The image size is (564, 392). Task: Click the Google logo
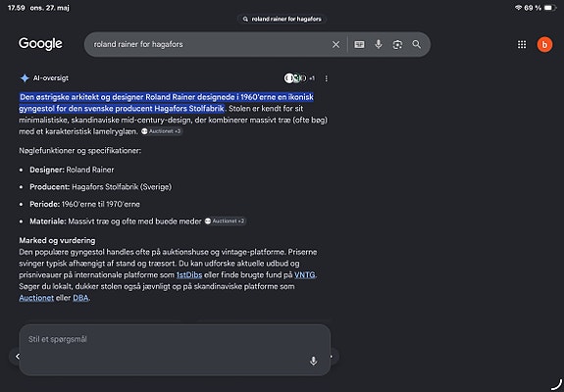point(40,44)
